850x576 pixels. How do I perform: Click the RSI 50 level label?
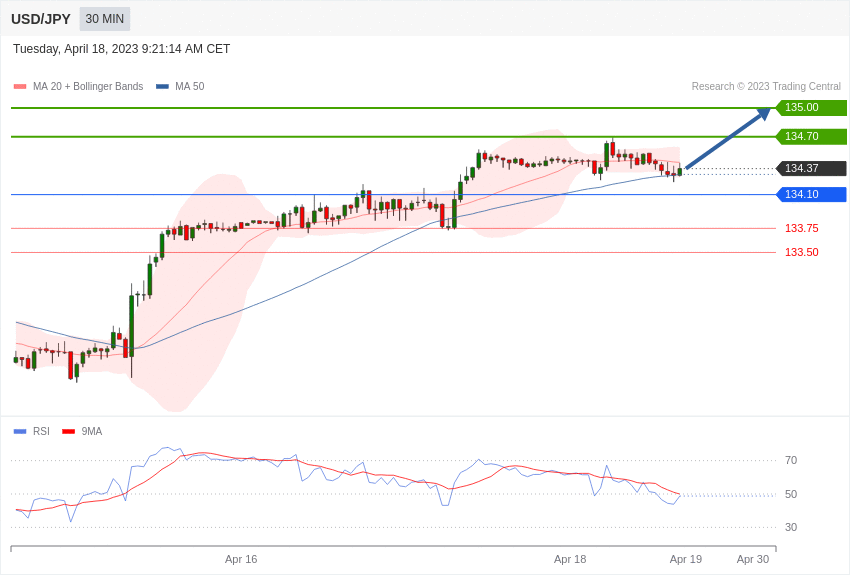[x=791, y=494]
